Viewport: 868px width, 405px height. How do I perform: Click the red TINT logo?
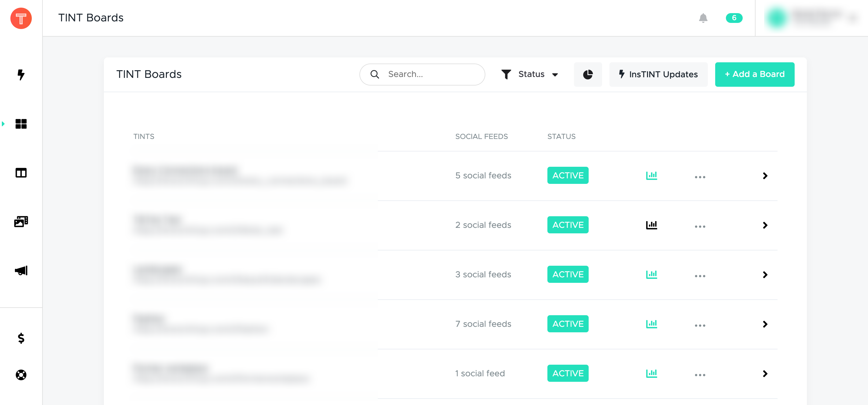tap(21, 18)
